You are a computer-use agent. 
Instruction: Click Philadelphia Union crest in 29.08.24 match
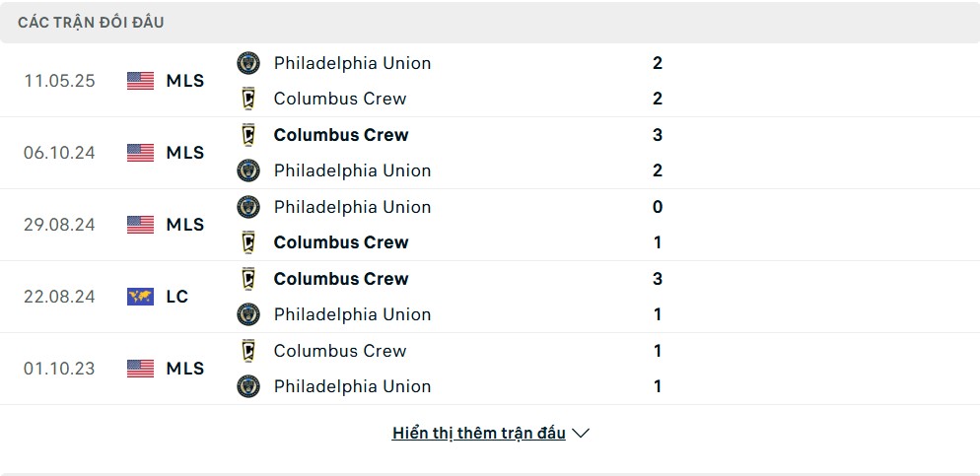[x=248, y=207]
